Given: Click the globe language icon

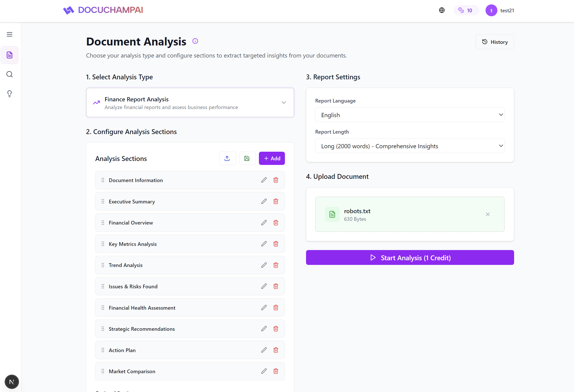Looking at the screenshot, I should click(442, 10).
